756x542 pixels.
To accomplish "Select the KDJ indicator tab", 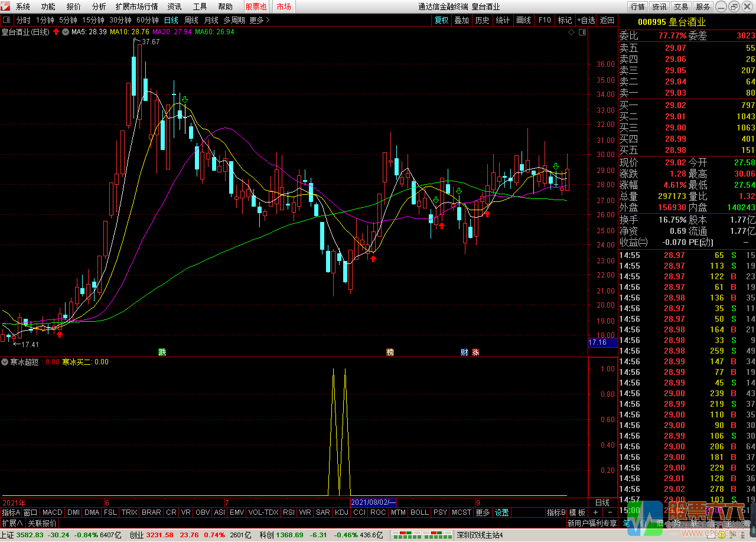I will [x=341, y=512].
